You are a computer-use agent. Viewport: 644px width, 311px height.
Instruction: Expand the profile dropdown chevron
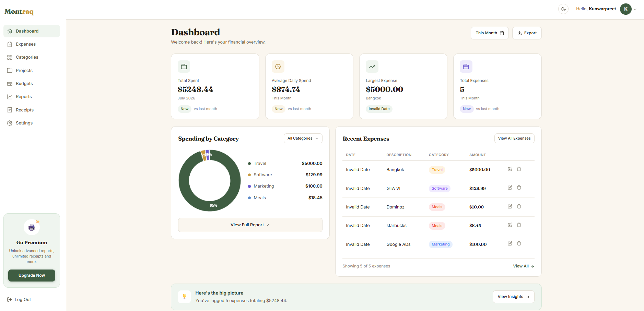click(635, 9)
